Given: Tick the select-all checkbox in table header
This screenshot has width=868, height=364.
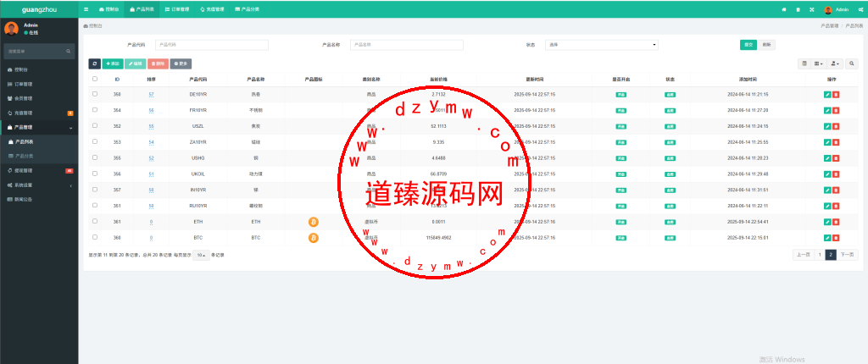Looking at the screenshot, I should pyautogui.click(x=95, y=79).
